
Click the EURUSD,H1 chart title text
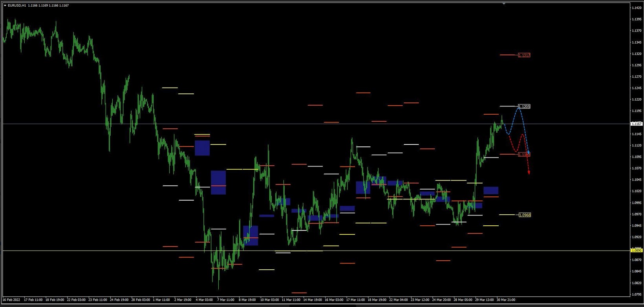click(x=16, y=5)
